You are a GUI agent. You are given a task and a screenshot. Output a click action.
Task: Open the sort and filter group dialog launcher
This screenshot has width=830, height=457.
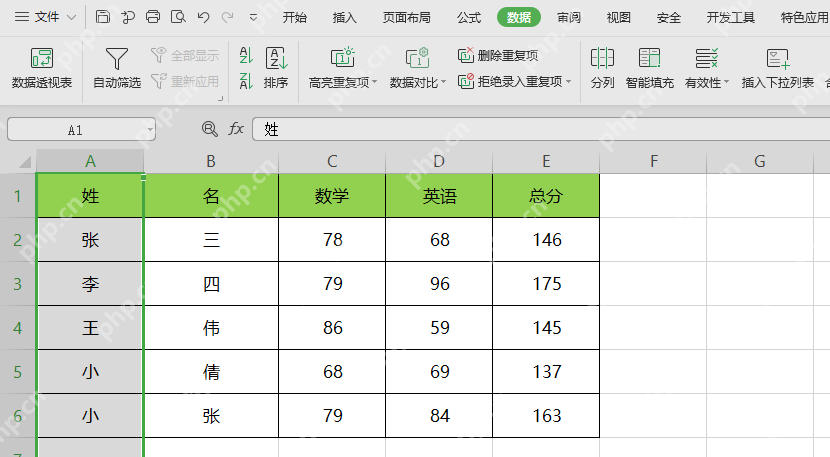(x=220, y=98)
